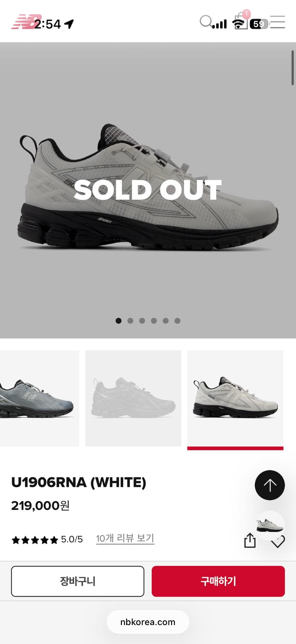
Task: Tap the scroll-to-top arrow button
Action: coord(270,486)
